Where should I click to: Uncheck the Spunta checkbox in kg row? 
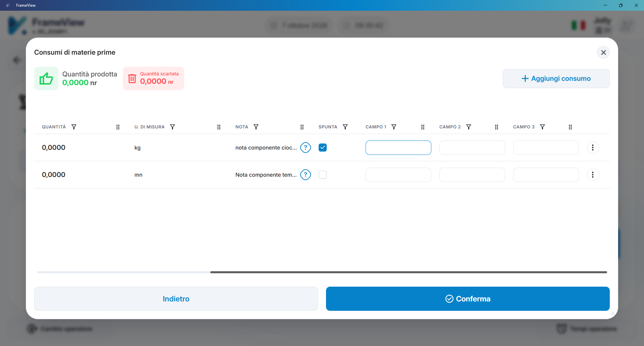pos(323,148)
